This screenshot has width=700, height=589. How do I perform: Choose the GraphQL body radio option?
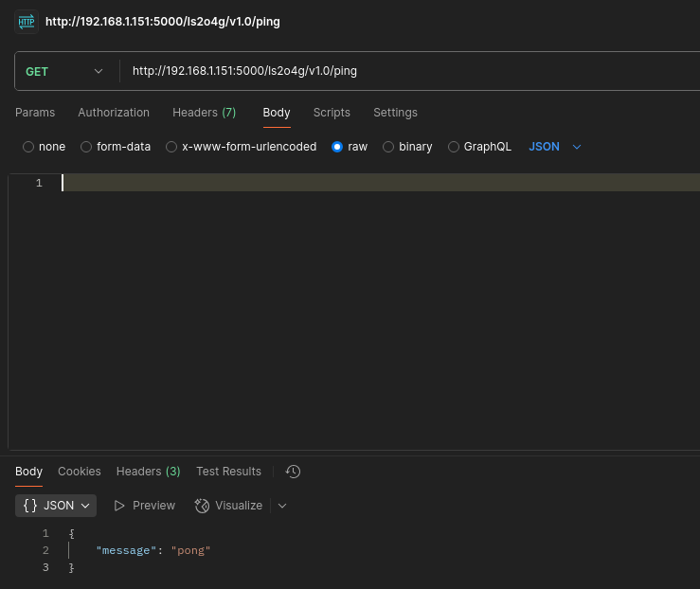pyautogui.click(x=454, y=147)
